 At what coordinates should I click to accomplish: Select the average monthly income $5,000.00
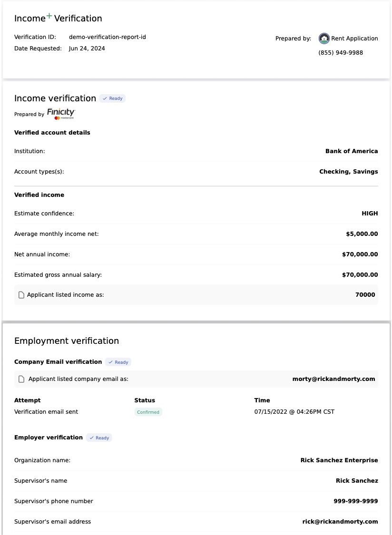(362, 234)
